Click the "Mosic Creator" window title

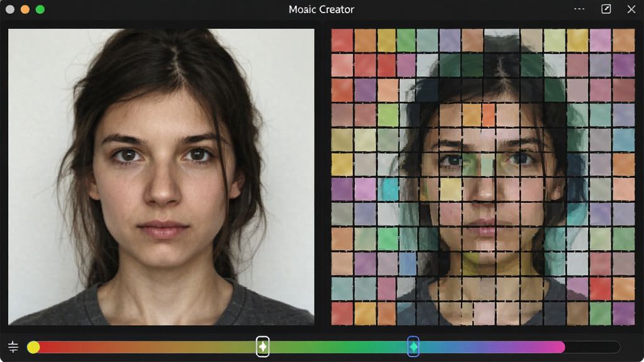point(321,9)
